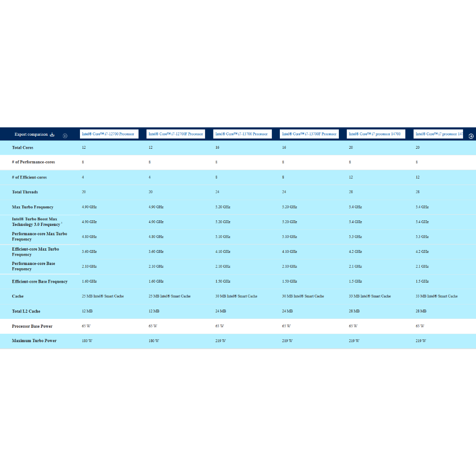Click the Export comparison download icon
This screenshot has width=476, height=476.
click(53, 134)
